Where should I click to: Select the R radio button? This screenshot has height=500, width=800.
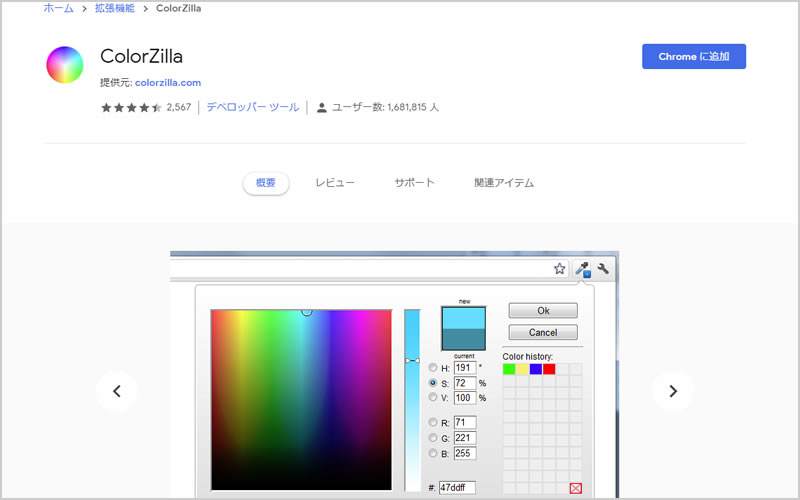coord(433,422)
